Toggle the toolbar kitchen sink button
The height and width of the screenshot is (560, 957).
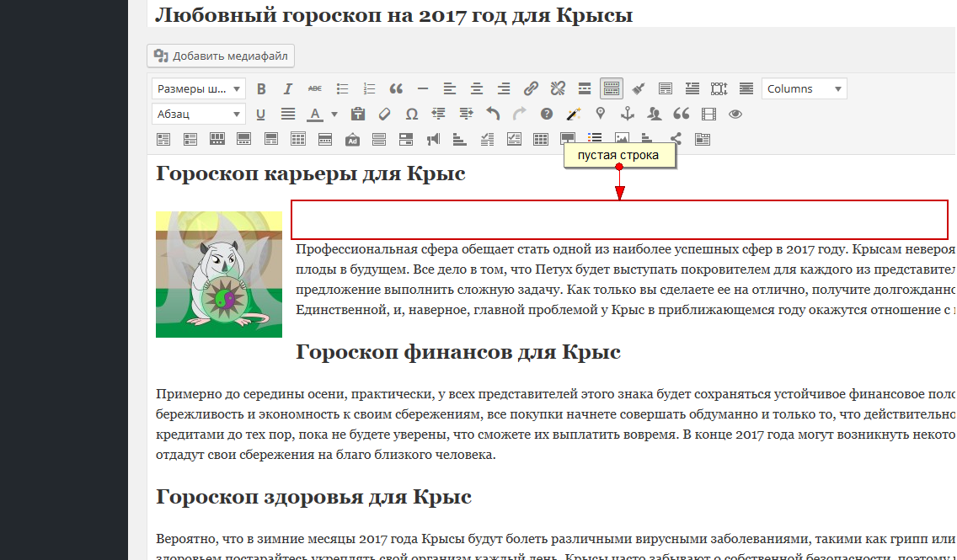point(612,88)
